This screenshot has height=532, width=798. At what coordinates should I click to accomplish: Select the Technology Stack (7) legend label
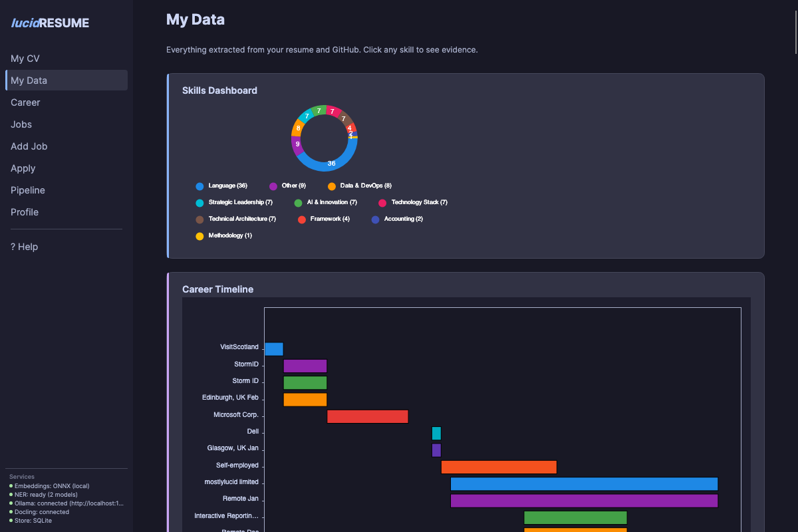click(x=420, y=202)
